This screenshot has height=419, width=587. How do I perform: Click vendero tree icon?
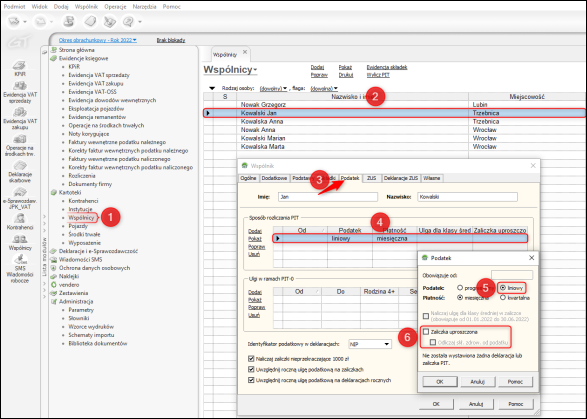(x=54, y=285)
